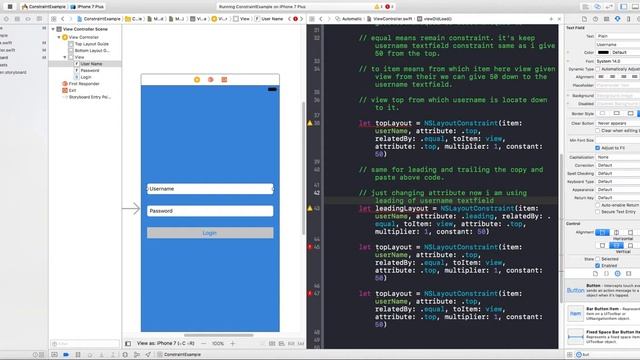Screen dimensions: 640x360
Task: Click the Login button on canvas
Action: (x=210, y=233)
